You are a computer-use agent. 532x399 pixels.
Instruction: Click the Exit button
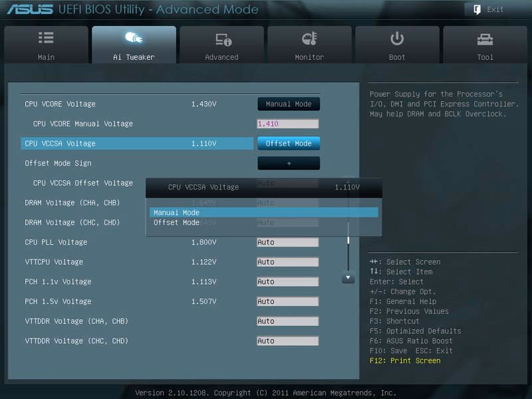click(x=488, y=9)
